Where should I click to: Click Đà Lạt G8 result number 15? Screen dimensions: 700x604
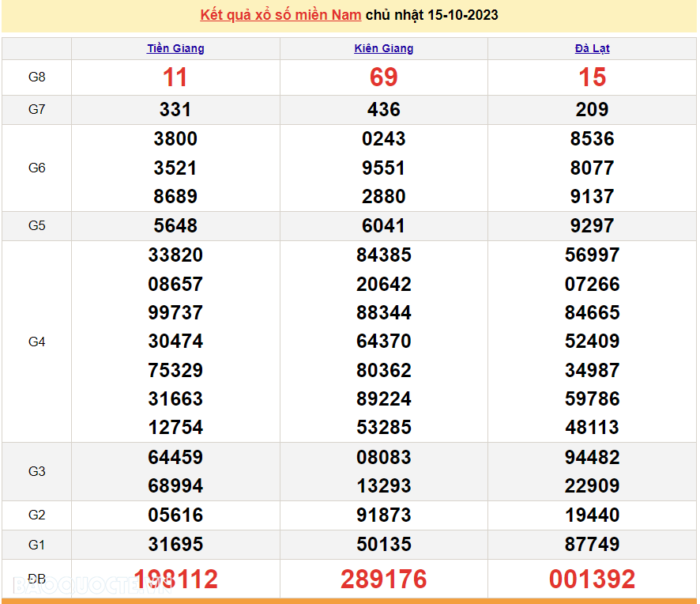[592, 77]
